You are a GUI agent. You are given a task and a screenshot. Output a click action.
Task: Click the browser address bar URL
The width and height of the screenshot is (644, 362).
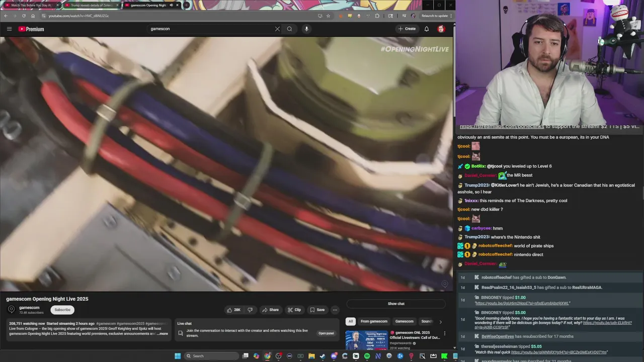(x=78, y=16)
